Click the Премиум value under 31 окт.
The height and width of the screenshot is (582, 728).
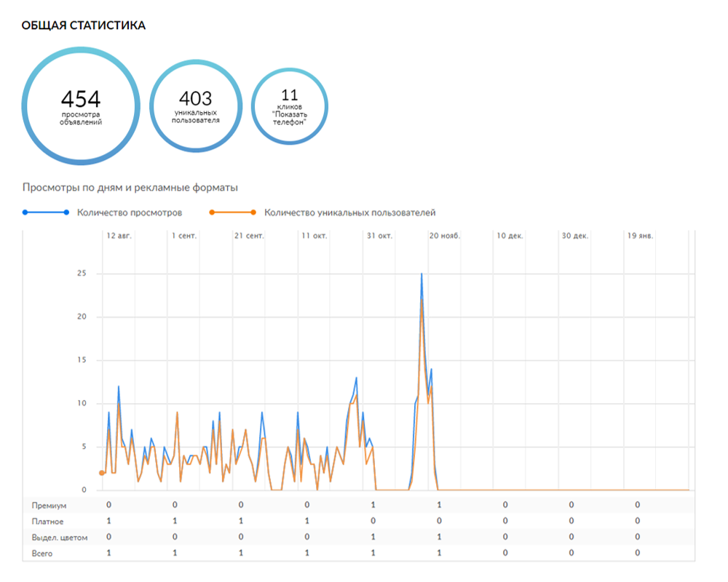click(x=373, y=505)
